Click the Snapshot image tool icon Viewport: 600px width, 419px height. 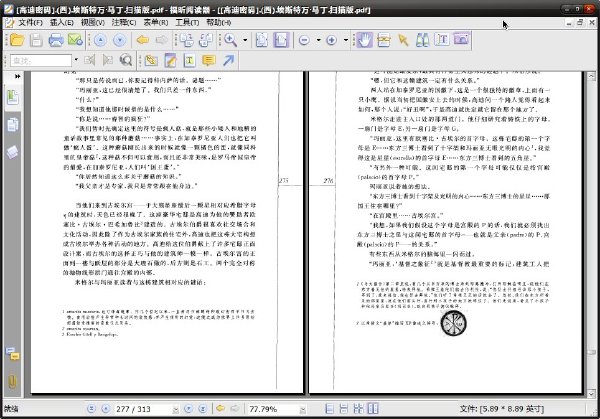pos(461,39)
